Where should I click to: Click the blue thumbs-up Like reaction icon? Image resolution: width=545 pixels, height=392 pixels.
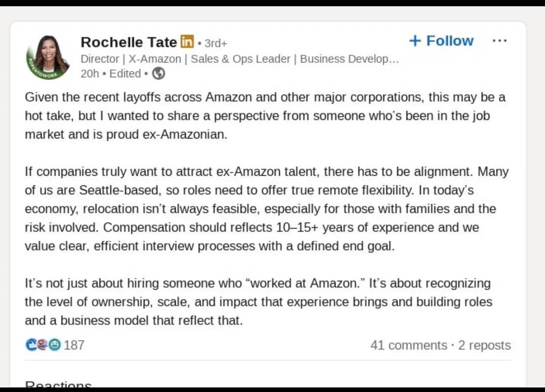point(31,345)
